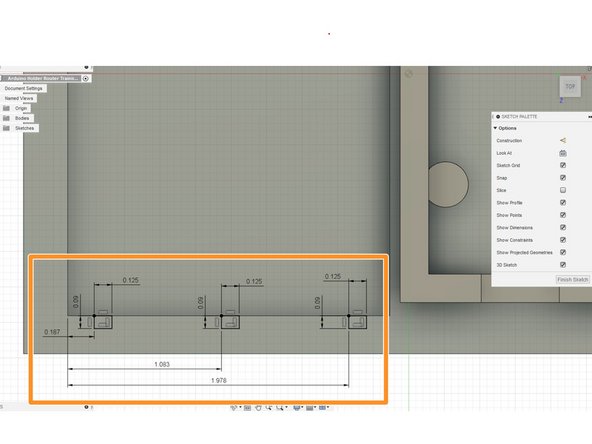Open the Zoom Window options dropdown arrow
Screen dimensions: 592x444
point(287,407)
